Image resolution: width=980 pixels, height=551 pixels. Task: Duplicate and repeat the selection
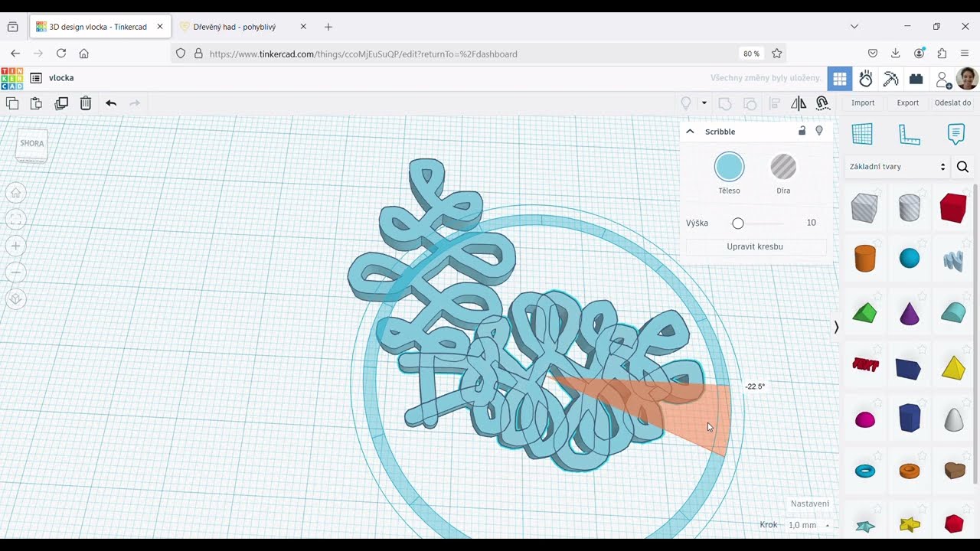tap(61, 103)
